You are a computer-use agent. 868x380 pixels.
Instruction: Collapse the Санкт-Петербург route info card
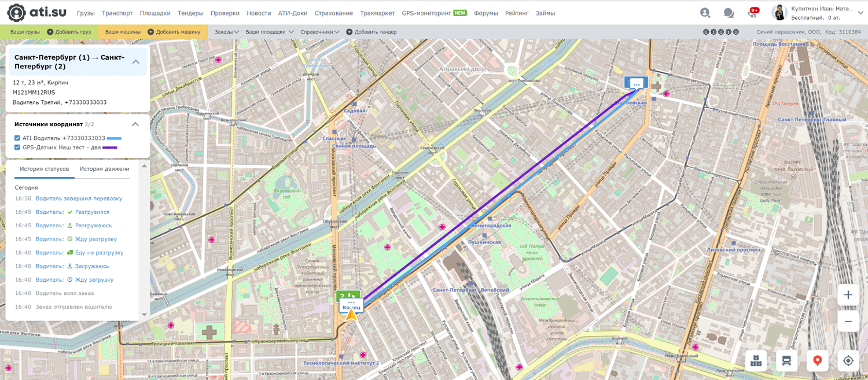coord(136,62)
